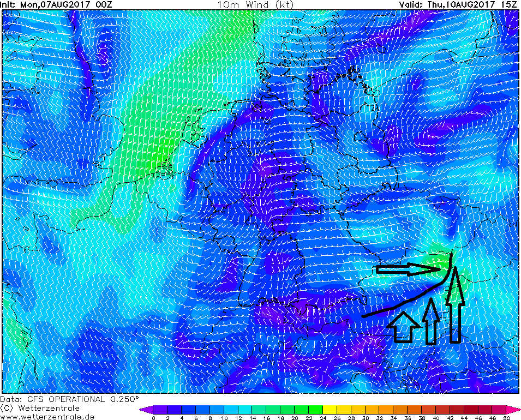Click the '50' label on the color scale

507,418
